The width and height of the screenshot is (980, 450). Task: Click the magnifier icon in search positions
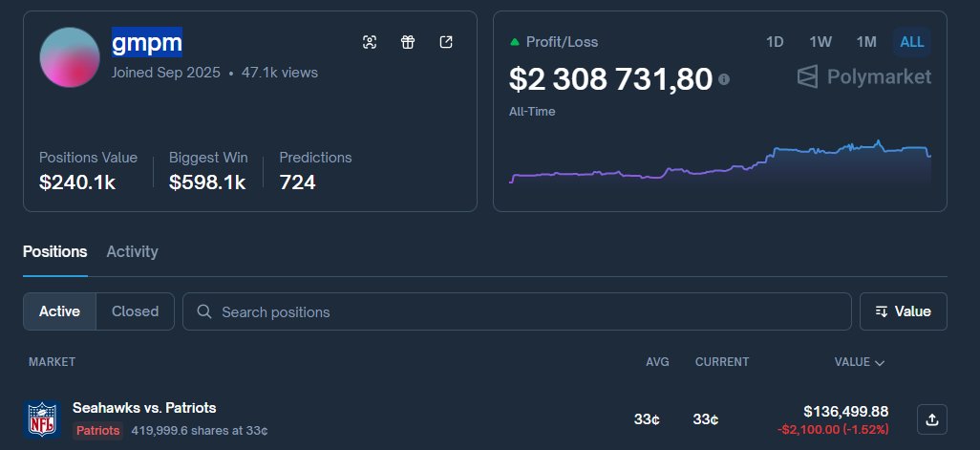(x=203, y=311)
